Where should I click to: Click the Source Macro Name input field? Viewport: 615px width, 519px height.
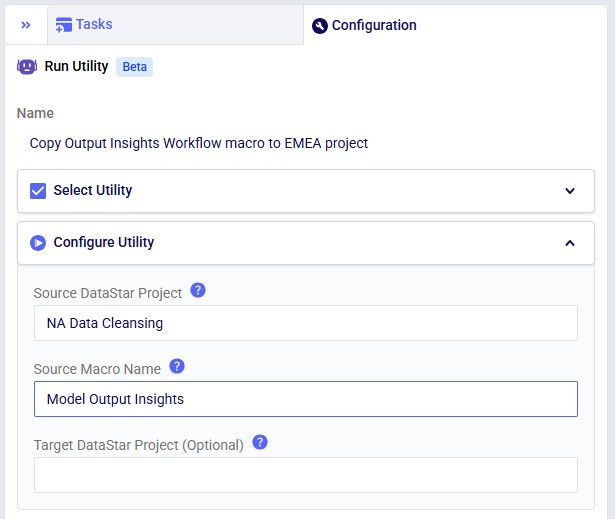[x=306, y=399]
